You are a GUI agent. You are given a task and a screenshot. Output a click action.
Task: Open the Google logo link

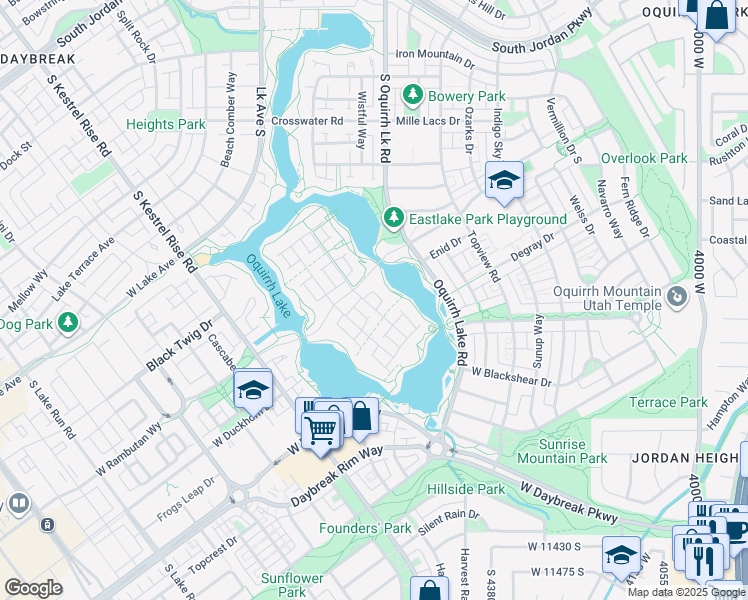click(33, 588)
